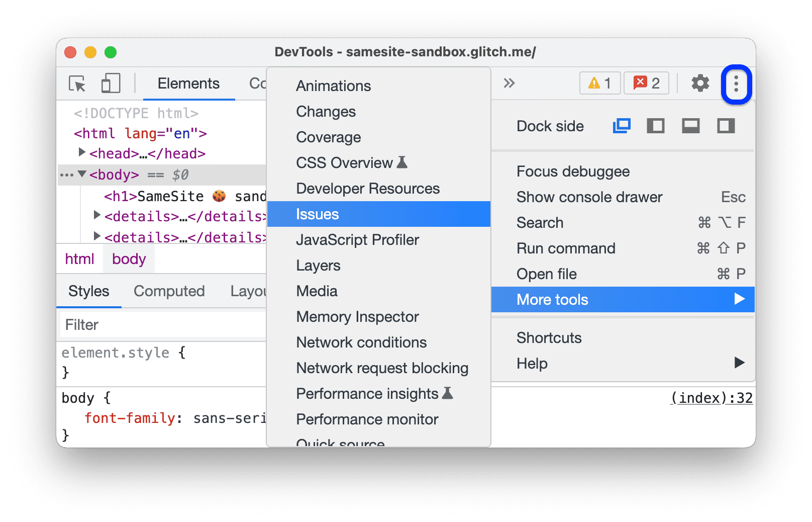Select the inspect element tool

coord(76,83)
